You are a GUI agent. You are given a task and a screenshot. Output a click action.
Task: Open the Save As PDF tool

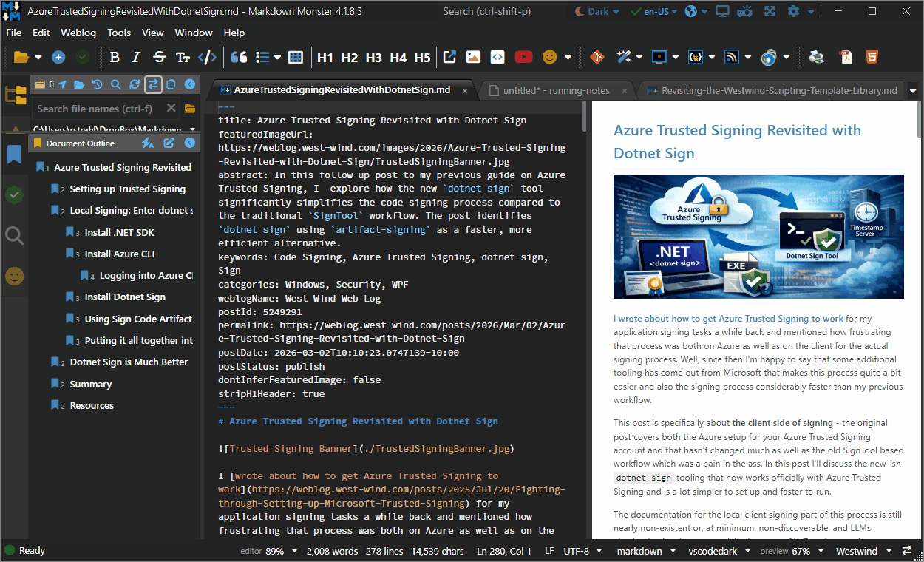click(845, 57)
